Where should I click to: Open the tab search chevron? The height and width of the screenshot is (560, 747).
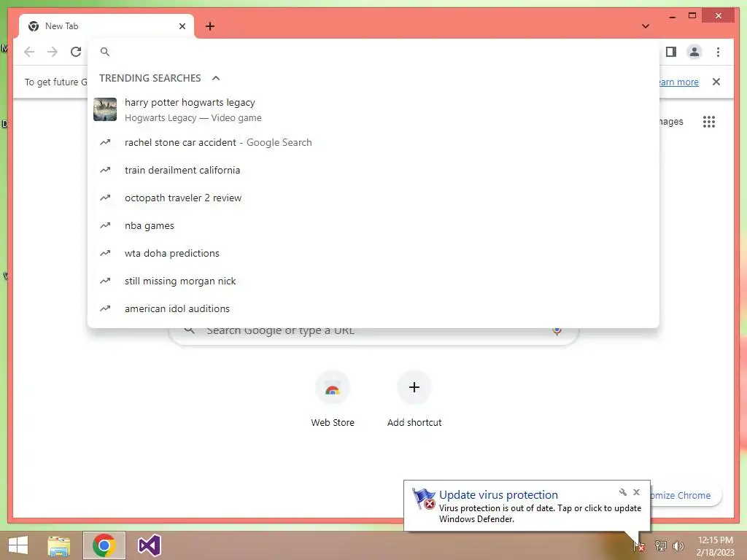pos(646,26)
